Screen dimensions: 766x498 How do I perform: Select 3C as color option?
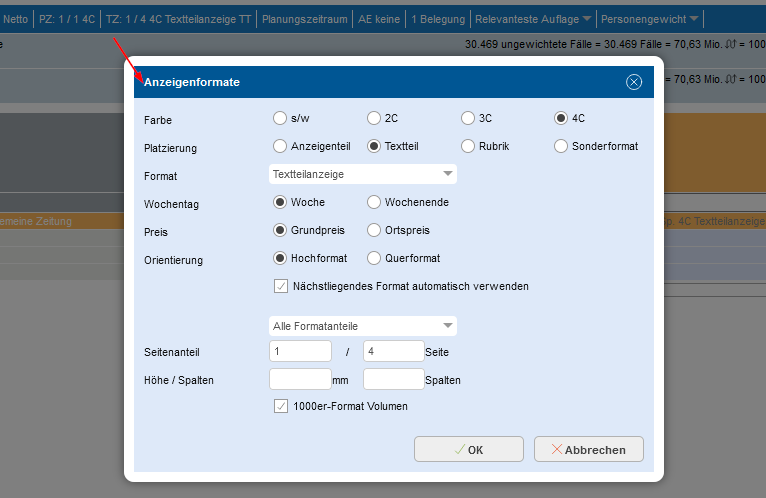[x=468, y=118]
